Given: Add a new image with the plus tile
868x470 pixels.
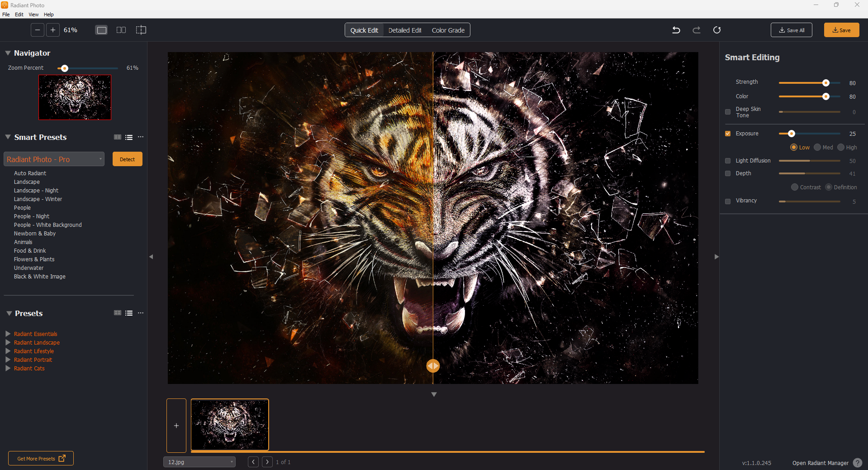Looking at the screenshot, I should pyautogui.click(x=176, y=426).
